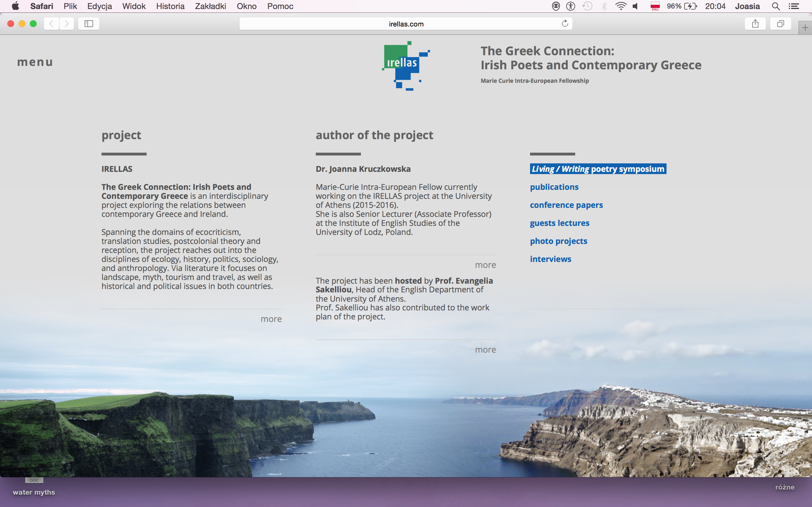Click more under the project text

tap(271, 319)
